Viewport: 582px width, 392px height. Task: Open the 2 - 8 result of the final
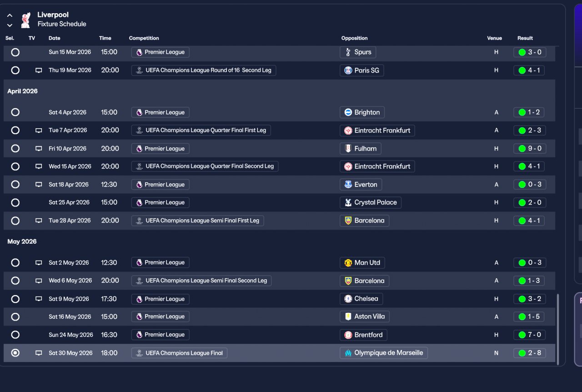[x=530, y=353]
